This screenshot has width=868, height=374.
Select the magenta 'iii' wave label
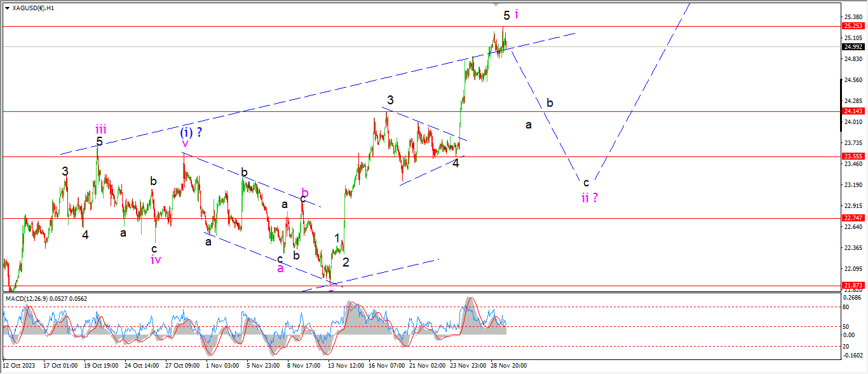(x=101, y=129)
